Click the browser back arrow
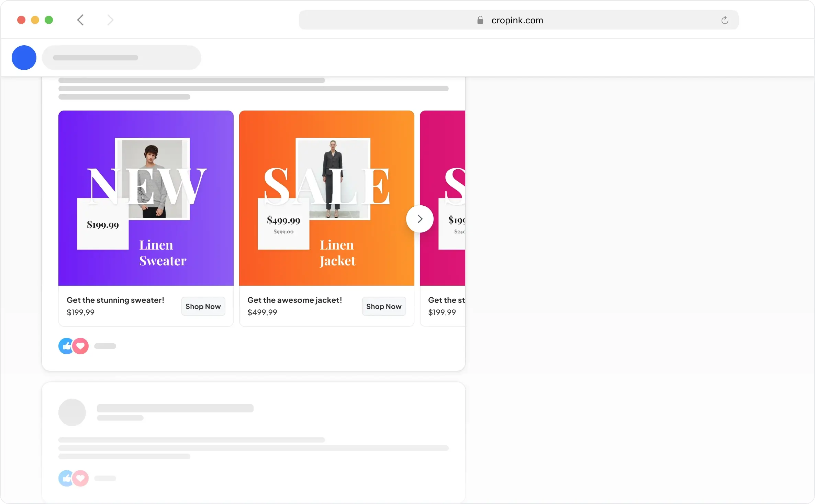 pos(80,20)
